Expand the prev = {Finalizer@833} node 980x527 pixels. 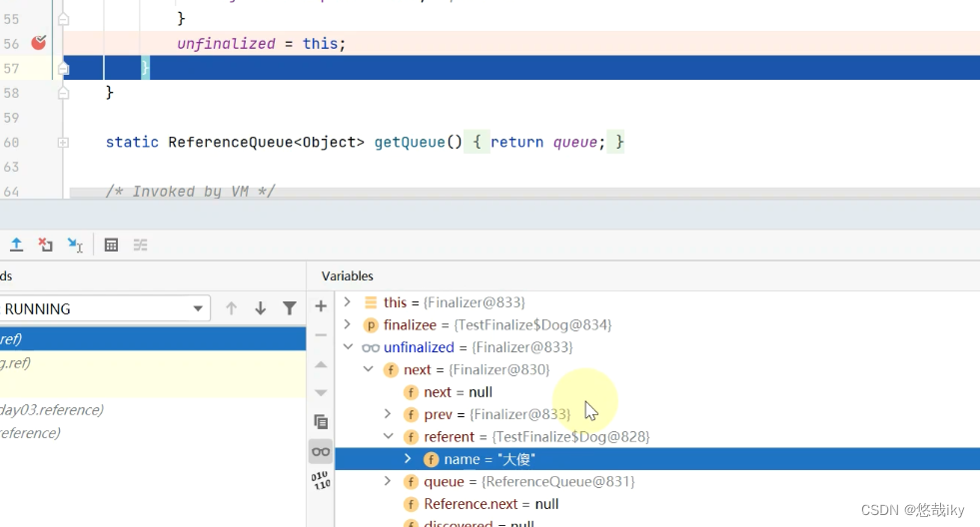click(x=388, y=414)
